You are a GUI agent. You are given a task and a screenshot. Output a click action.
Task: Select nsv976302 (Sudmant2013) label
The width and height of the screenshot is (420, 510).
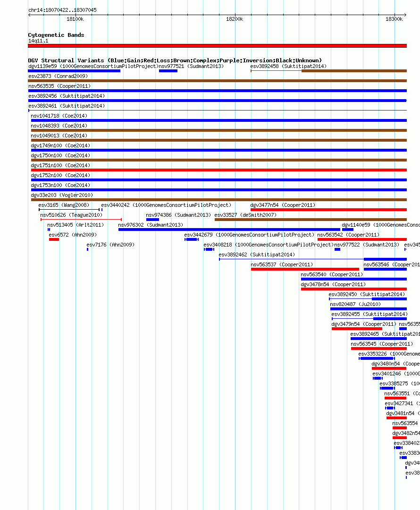(151, 225)
